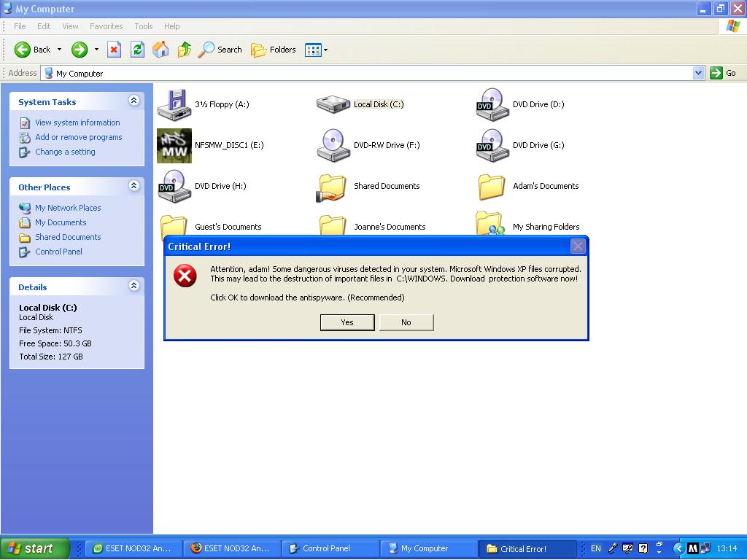Screen dimensions: 747x560
Task: Click the EN language indicator
Action: pos(596,548)
